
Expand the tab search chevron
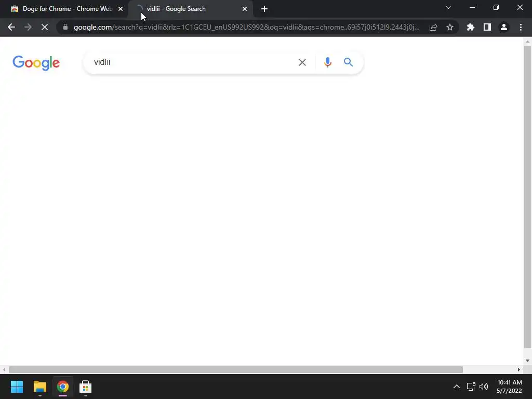click(x=448, y=7)
